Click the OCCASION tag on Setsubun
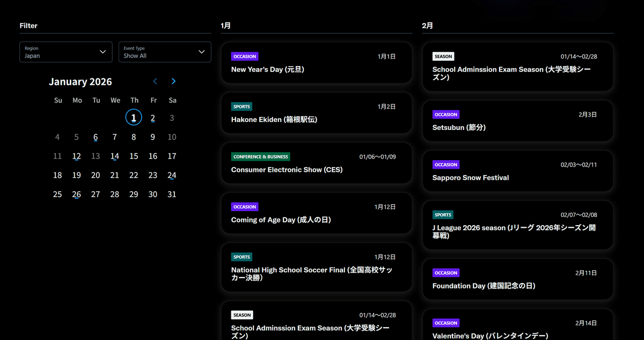This screenshot has height=340, width=644. [446, 114]
